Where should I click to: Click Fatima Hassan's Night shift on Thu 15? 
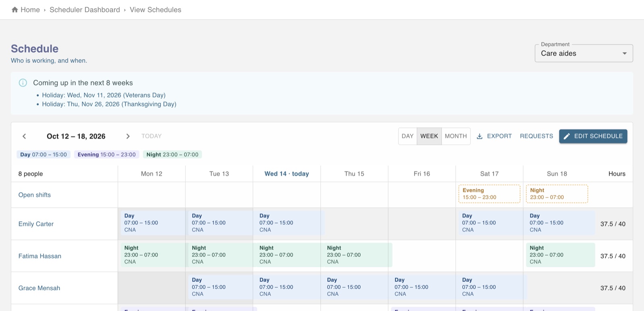pos(358,255)
